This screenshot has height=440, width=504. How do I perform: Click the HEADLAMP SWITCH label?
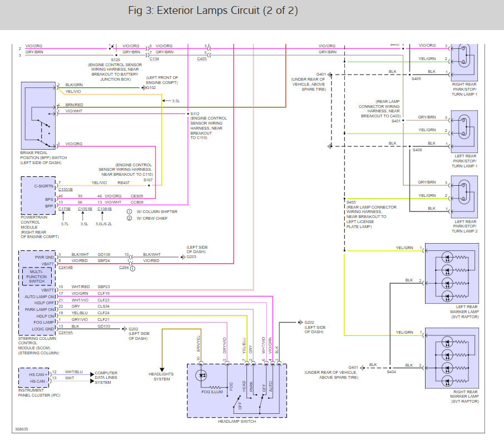click(x=237, y=421)
